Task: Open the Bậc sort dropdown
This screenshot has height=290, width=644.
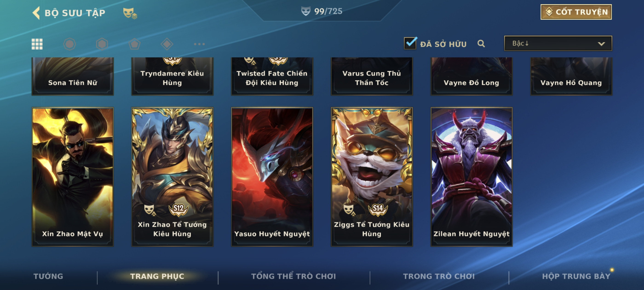Action: 558,43
